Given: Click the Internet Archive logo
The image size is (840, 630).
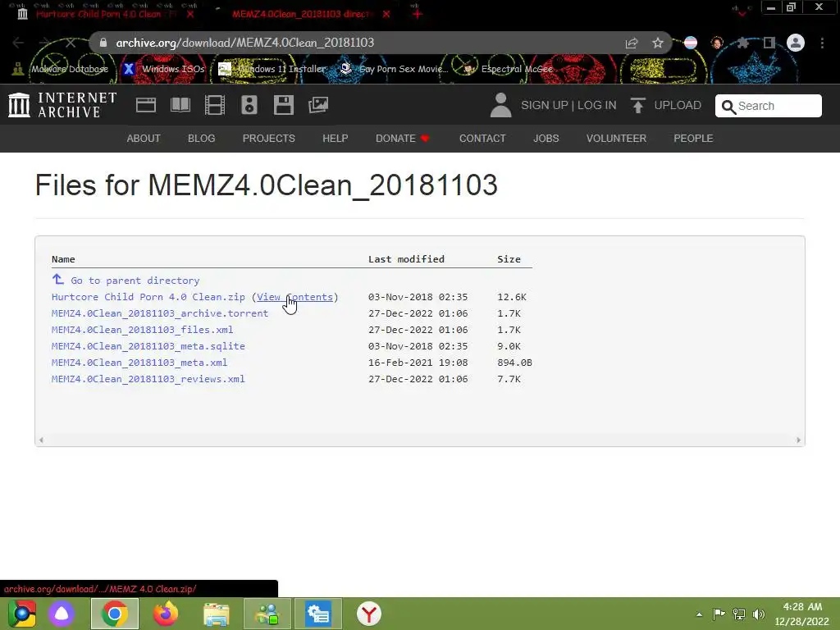Looking at the screenshot, I should (62, 105).
